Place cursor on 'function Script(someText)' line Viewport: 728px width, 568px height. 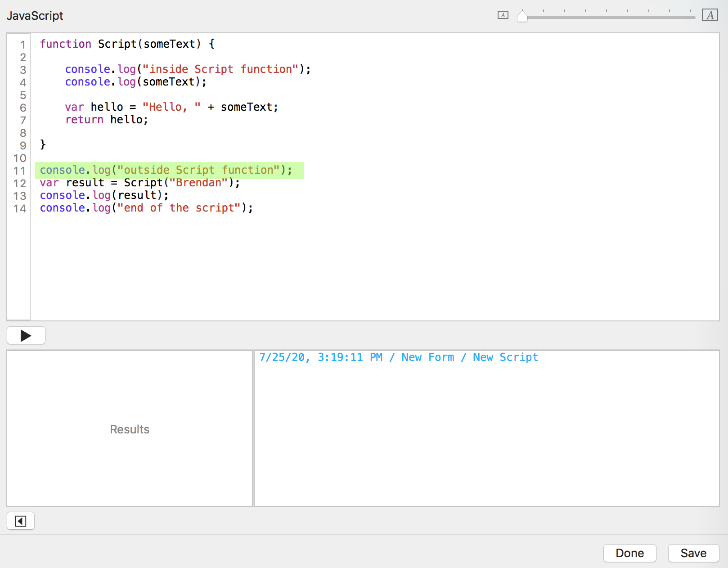(x=127, y=44)
